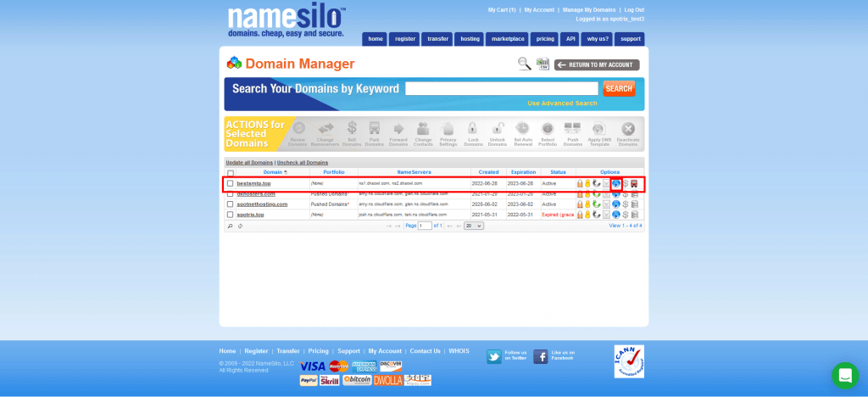
Task: Click the blue globe icon for spotrix.top
Action: pyautogui.click(x=616, y=215)
